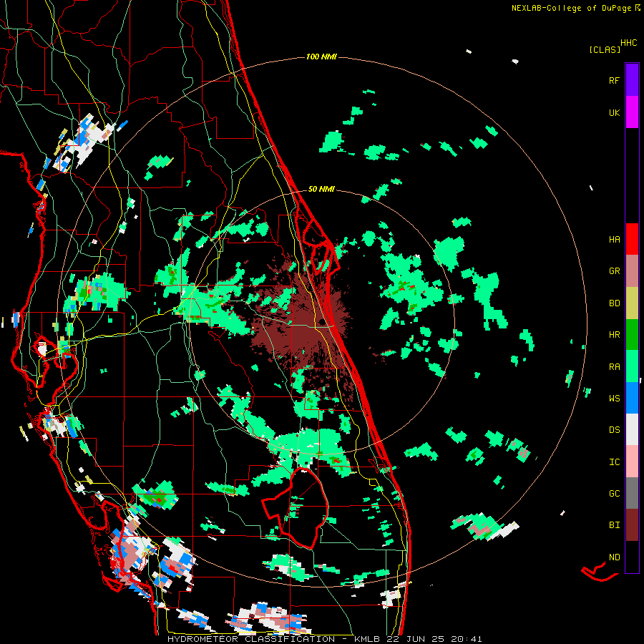The height and width of the screenshot is (644, 644).
Task: Click the brown biological clutter at radar center
Action: click(x=304, y=324)
